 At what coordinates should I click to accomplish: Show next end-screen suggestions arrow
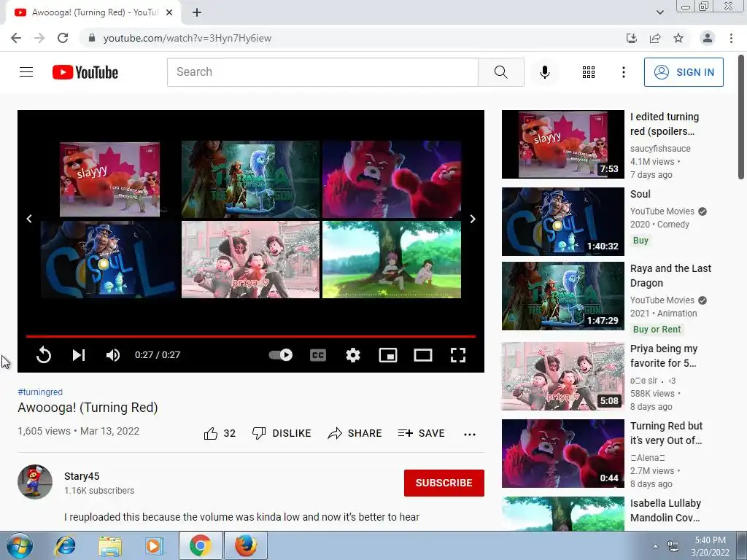click(x=473, y=219)
